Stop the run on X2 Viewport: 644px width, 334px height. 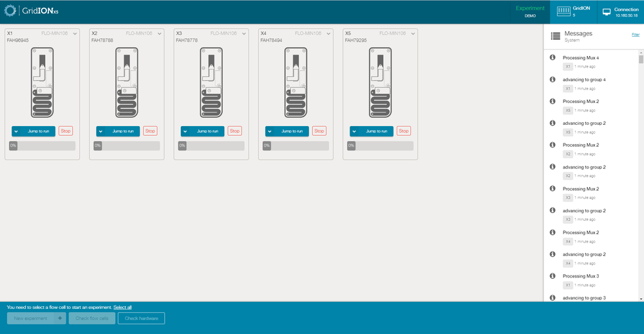click(150, 131)
